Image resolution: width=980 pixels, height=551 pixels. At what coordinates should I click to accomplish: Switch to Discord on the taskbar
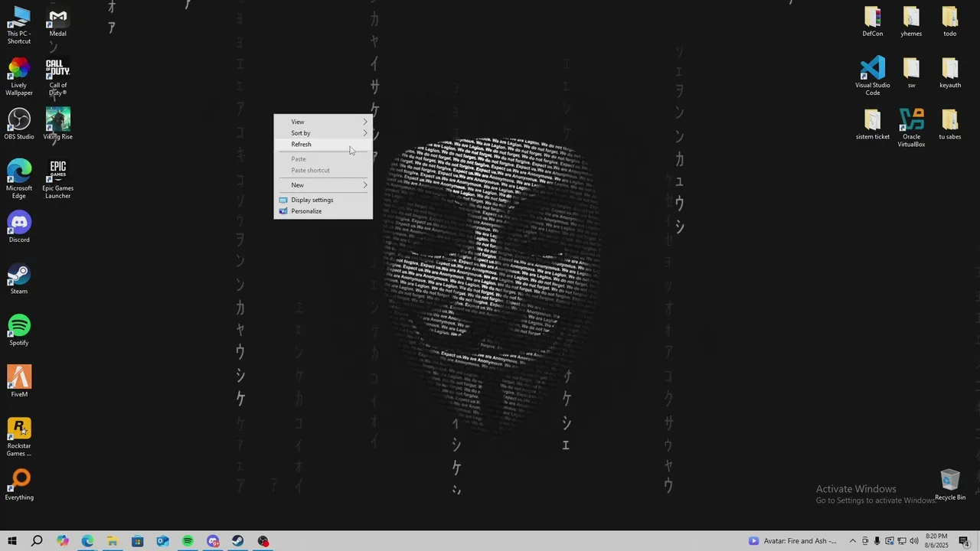[213, 541]
